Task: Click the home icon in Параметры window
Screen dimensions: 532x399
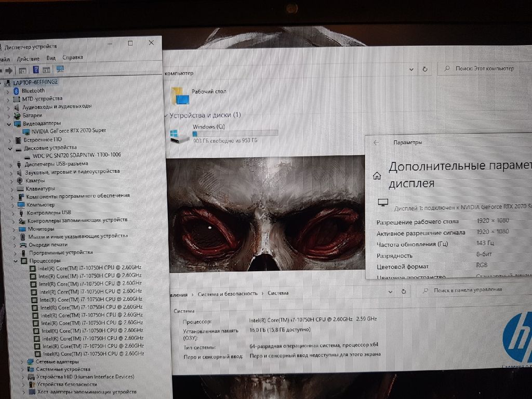Action: 377,176
